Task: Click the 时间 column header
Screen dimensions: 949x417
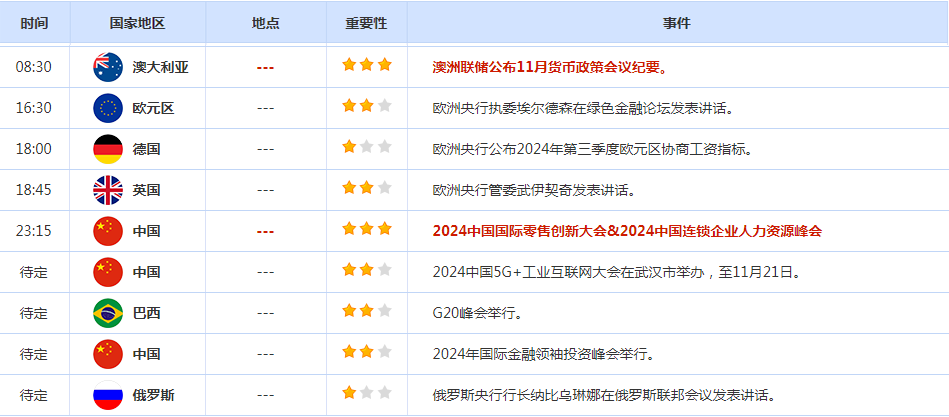Action: (x=34, y=24)
